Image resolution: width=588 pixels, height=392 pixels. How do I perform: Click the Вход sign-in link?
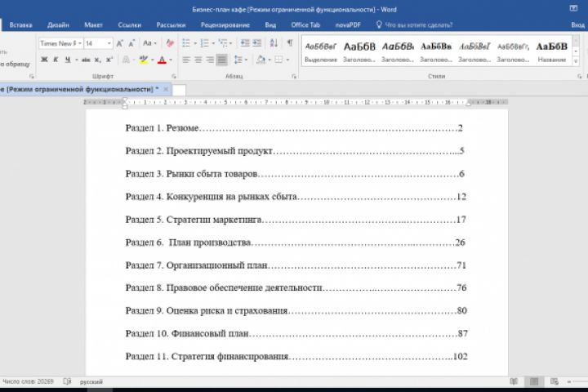point(578,24)
